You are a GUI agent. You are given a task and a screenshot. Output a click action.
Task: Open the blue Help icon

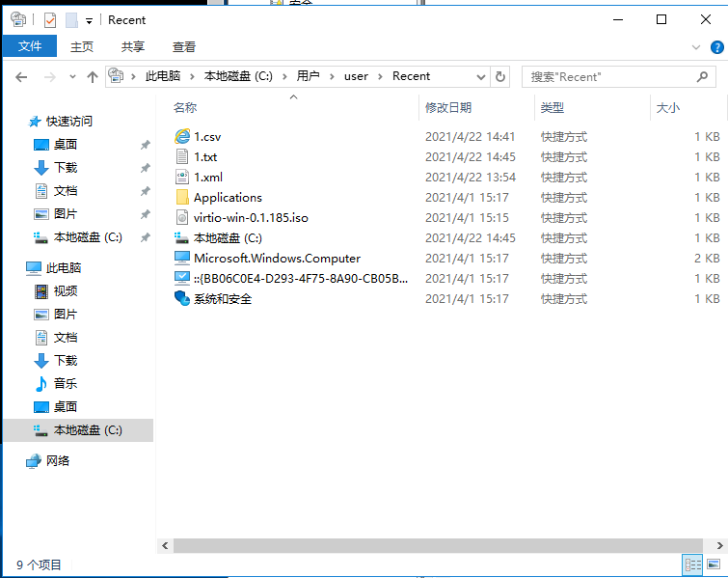716,47
